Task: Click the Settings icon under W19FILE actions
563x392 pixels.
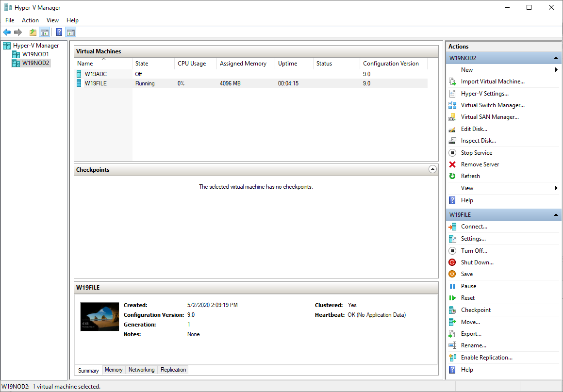Action: (452, 239)
